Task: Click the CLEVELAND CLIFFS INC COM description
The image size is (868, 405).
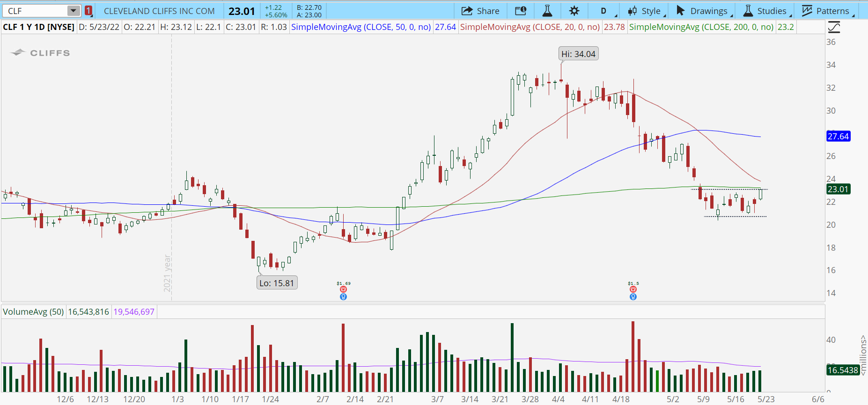Action: tap(159, 11)
